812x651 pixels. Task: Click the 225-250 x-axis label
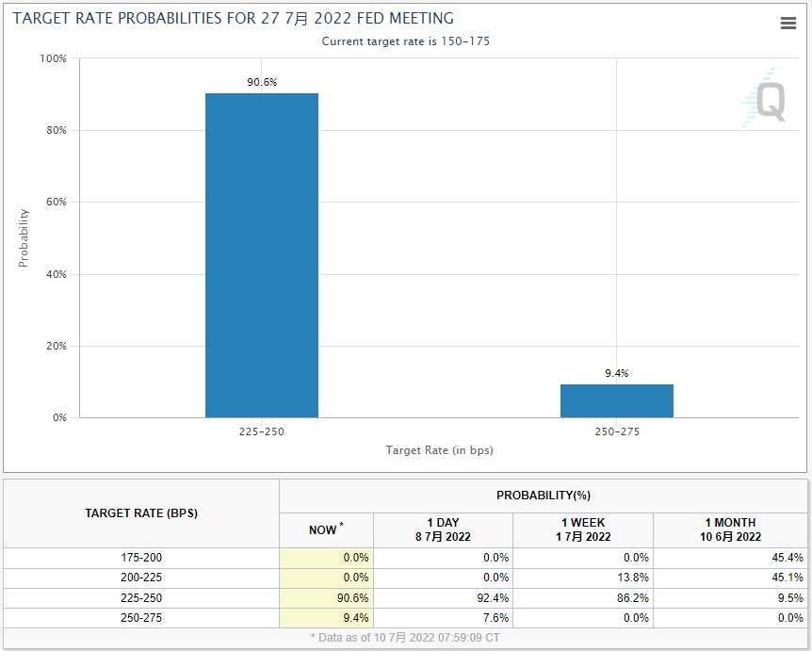click(262, 431)
